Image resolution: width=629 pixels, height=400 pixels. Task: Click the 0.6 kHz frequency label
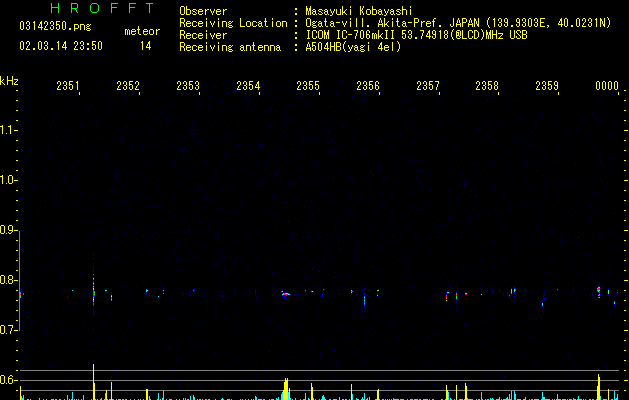(8, 380)
